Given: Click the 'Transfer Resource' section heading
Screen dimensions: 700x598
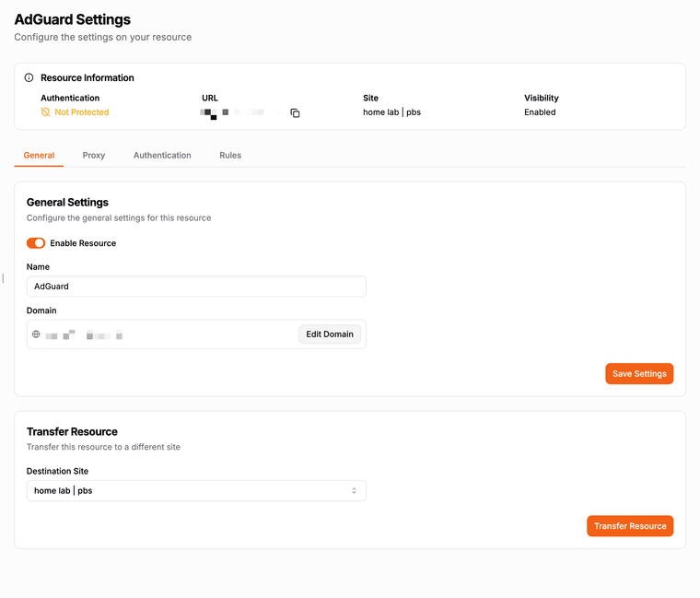Looking at the screenshot, I should [72, 432].
